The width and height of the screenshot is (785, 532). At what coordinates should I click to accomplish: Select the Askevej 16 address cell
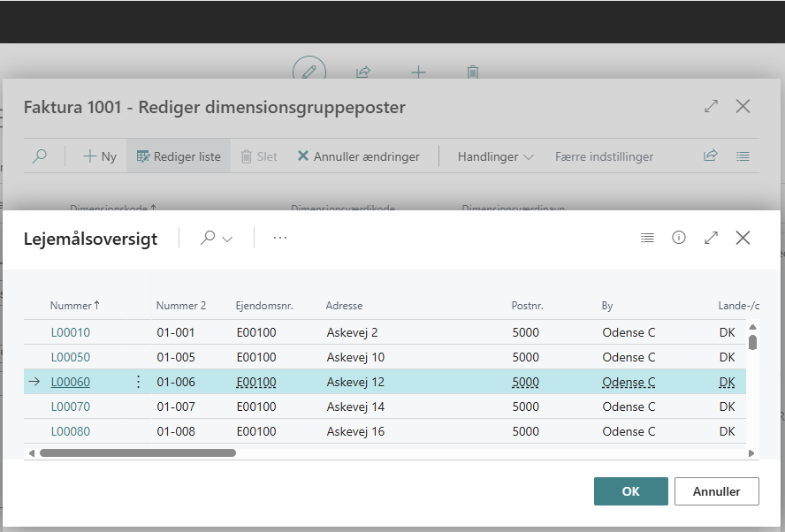[355, 431]
